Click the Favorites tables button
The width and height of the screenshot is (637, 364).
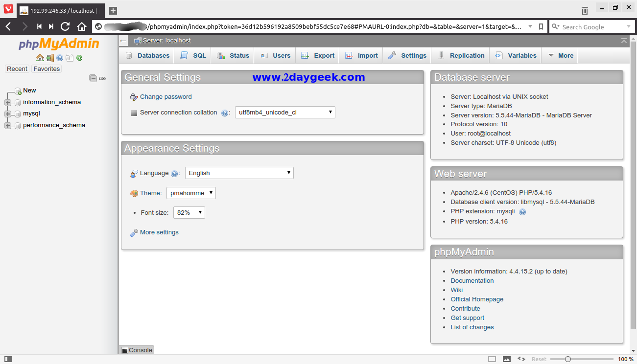coord(47,69)
